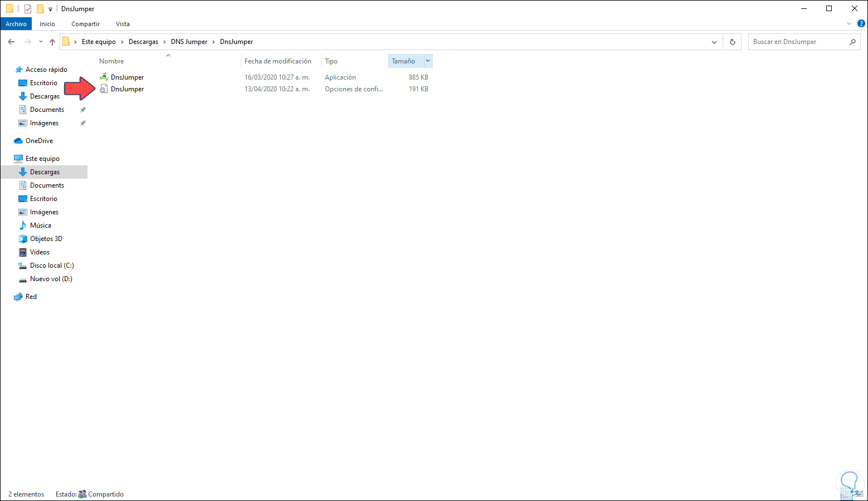Screen dimensions: 868x501
Task: Expand chevron after Este equipo breadcrumb
Action: (122, 42)
